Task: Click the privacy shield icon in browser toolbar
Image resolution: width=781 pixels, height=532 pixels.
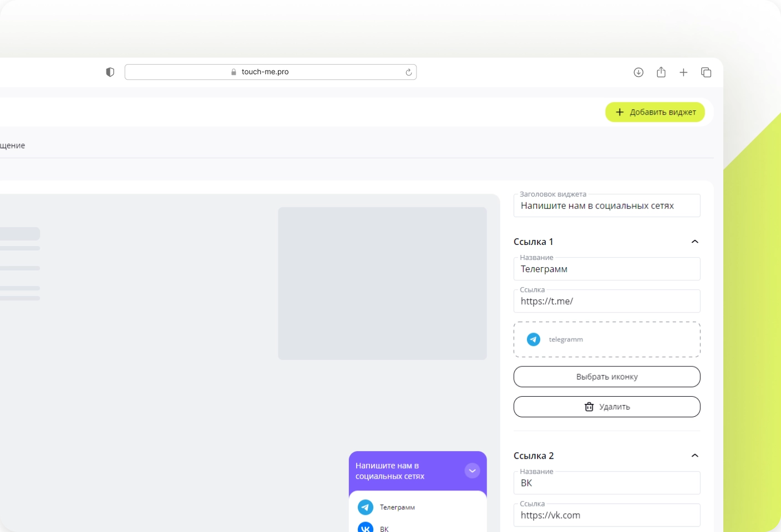Action: click(x=110, y=72)
